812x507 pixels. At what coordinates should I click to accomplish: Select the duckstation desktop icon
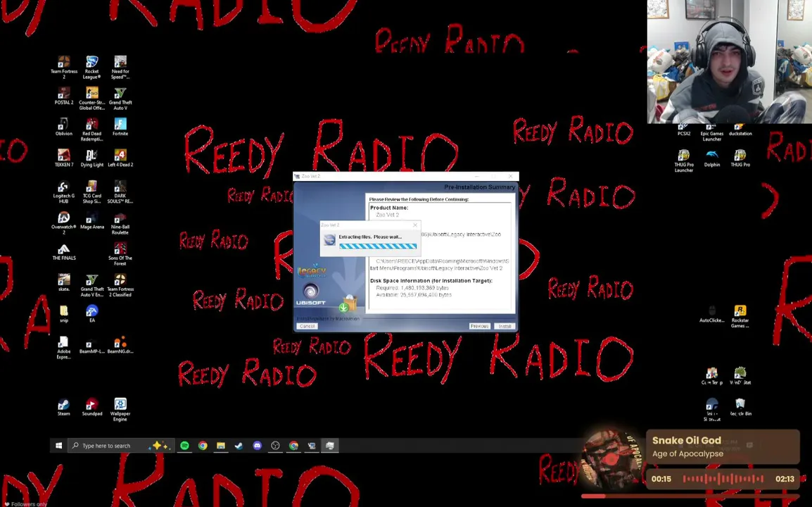pyautogui.click(x=740, y=130)
